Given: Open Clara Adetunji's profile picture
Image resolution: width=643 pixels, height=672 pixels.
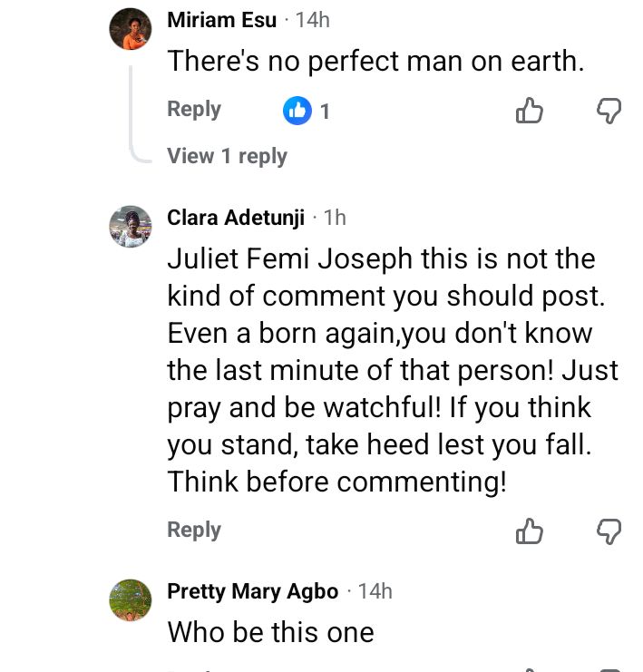Looking at the screenshot, I should pyautogui.click(x=130, y=226).
